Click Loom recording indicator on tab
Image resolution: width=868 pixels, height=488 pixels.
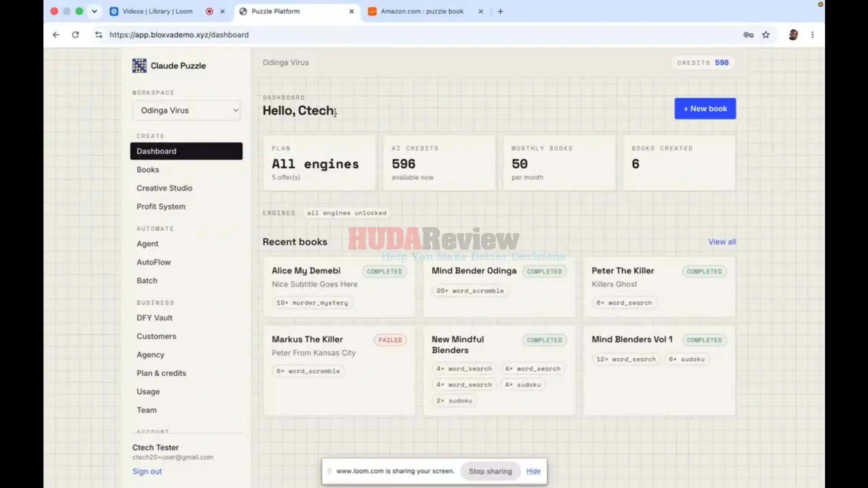point(209,11)
